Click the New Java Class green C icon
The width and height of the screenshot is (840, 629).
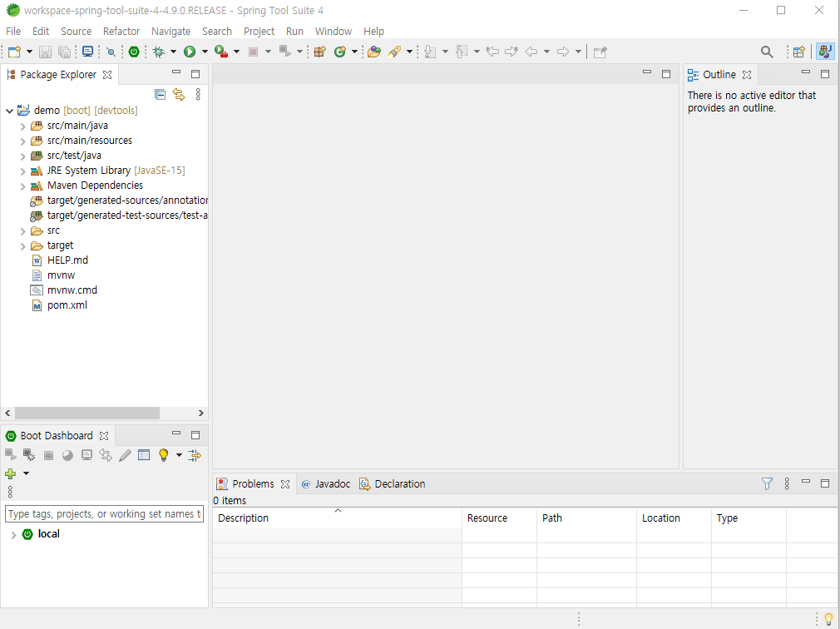point(339,52)
